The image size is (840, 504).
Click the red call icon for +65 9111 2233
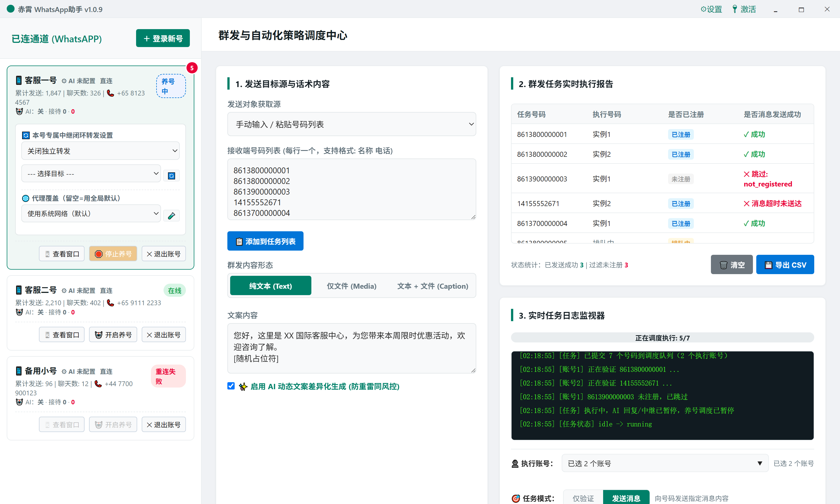pos(110,303)
